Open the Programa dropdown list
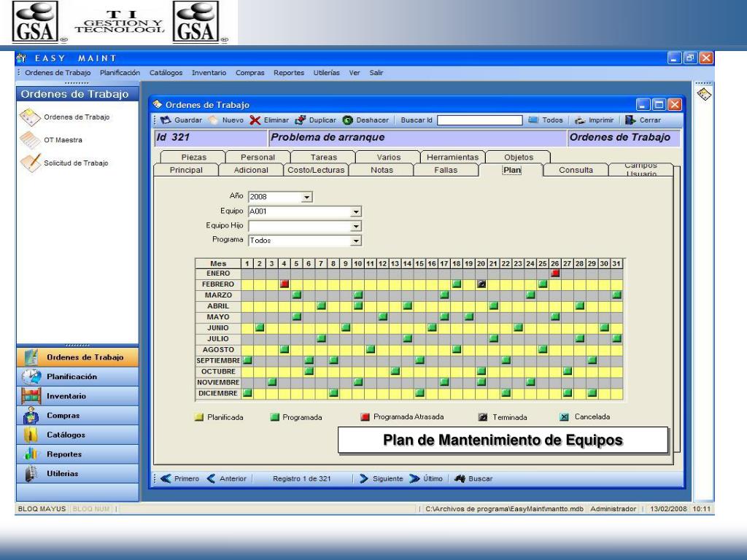The image size is (747, 560). [357, 239]
